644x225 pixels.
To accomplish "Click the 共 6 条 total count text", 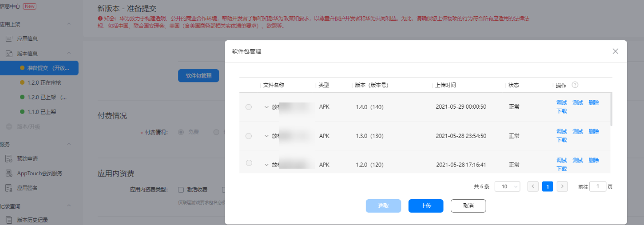I will (482, 187).
